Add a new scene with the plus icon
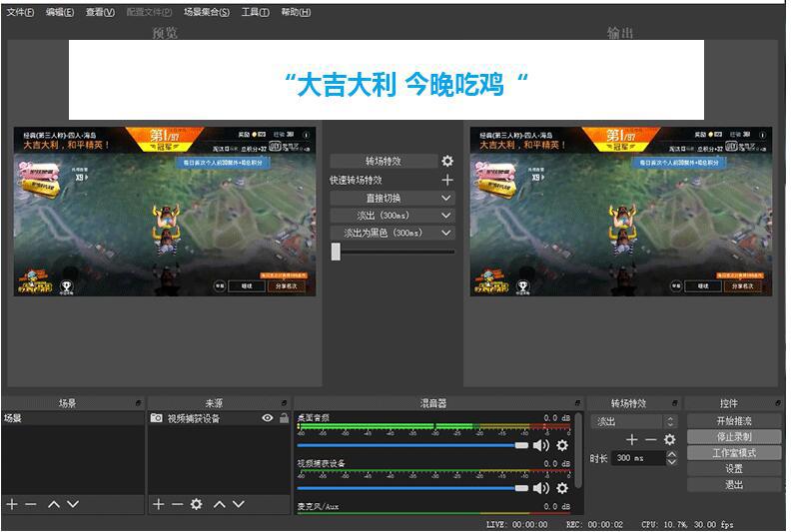The width and height of the screenshot is (791, 532). (x=12, y=504)
